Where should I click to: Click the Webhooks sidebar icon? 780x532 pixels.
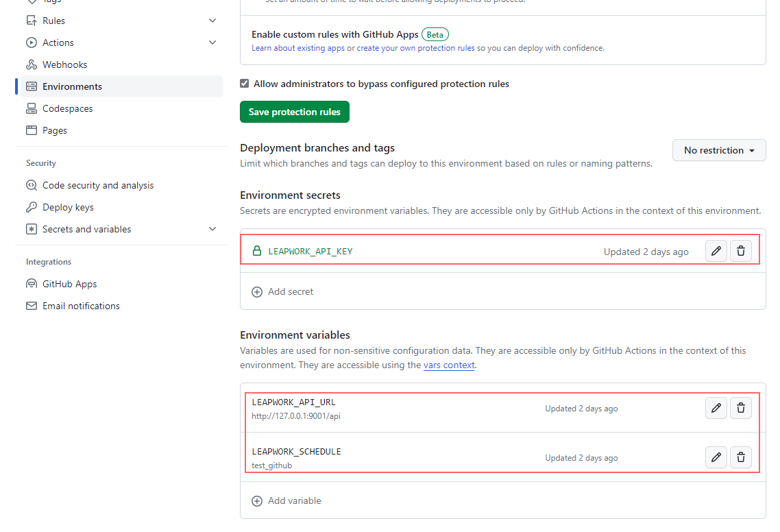(32, 64)
